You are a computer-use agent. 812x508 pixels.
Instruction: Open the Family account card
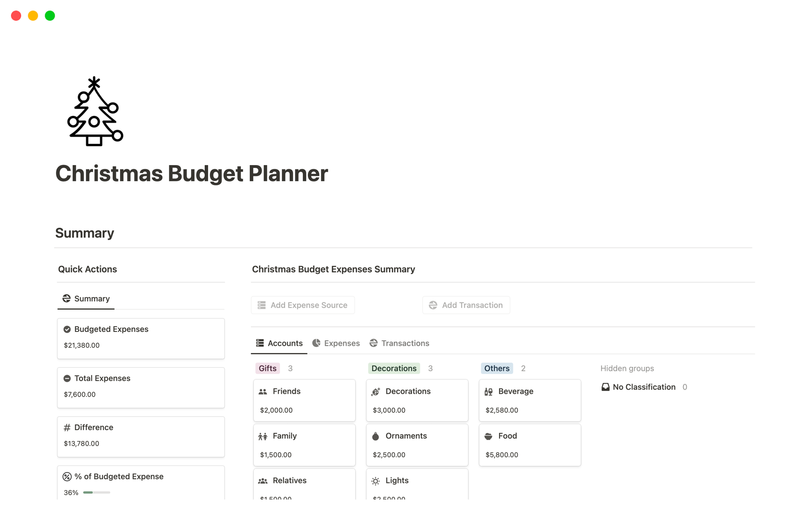pos(304,445)
